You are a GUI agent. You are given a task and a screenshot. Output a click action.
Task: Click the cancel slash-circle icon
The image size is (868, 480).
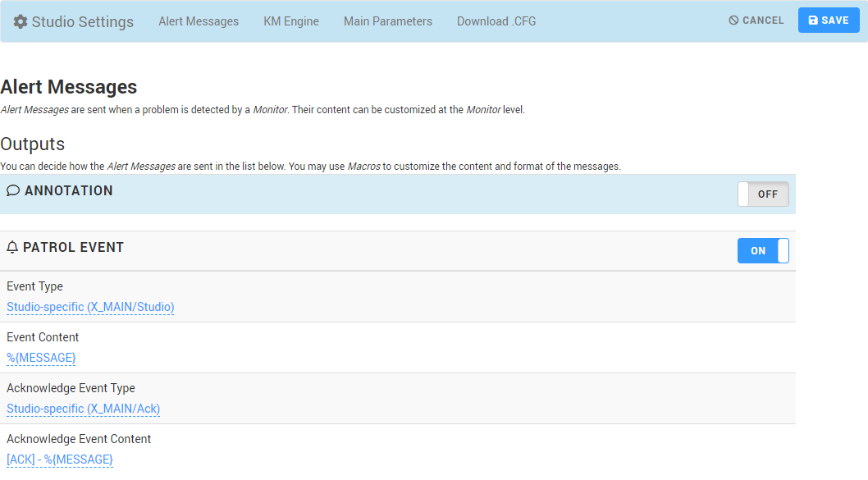(733, 20)
